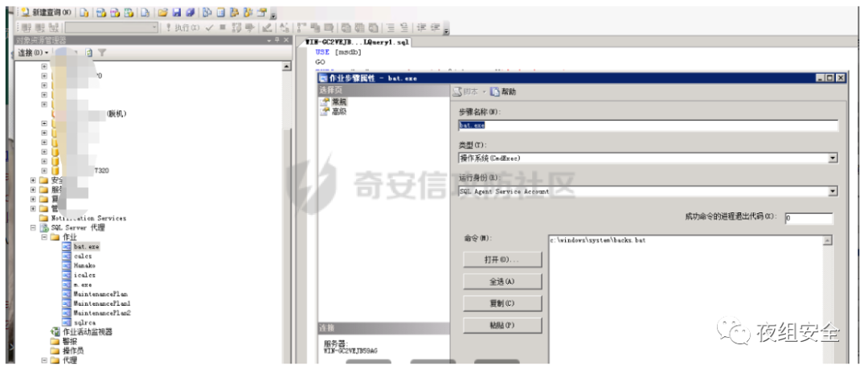868x370 pixels.
Task: Select the WIN-GC2VEJB...LQuery1.sql tab
Action: 357,42
